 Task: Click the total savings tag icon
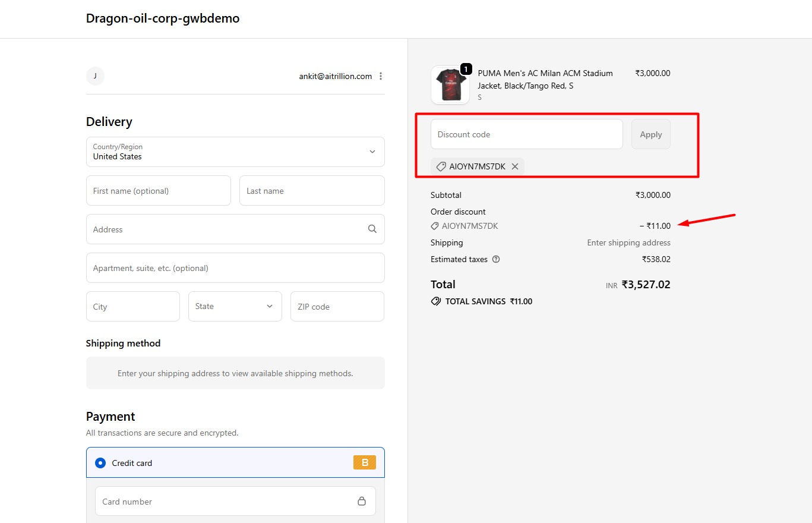pyautogui.click(x=436, y=301)
